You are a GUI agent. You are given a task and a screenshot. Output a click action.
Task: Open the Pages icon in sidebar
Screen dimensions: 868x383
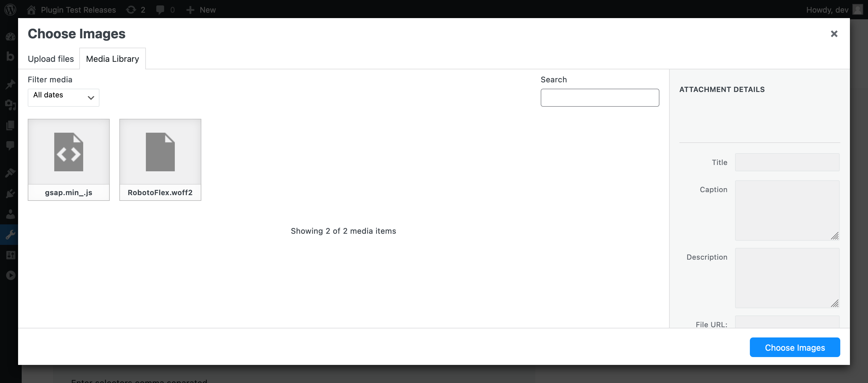click(x=11, y=125)
